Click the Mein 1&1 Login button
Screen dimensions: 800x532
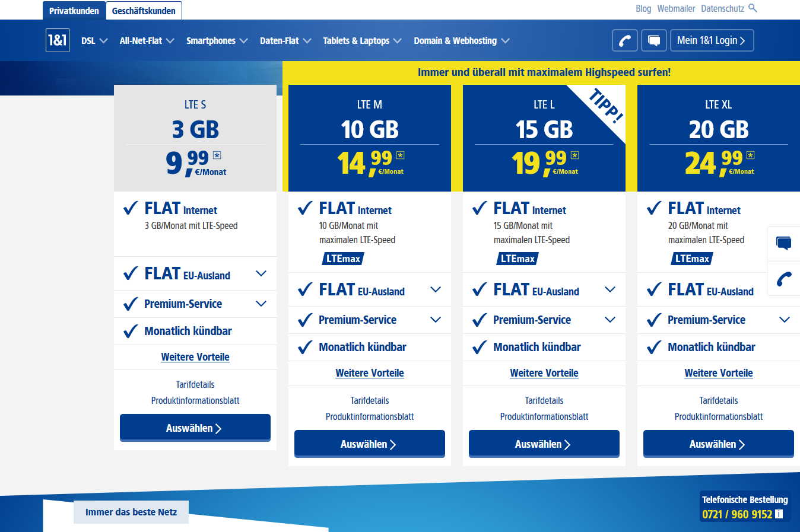[712, 40]
